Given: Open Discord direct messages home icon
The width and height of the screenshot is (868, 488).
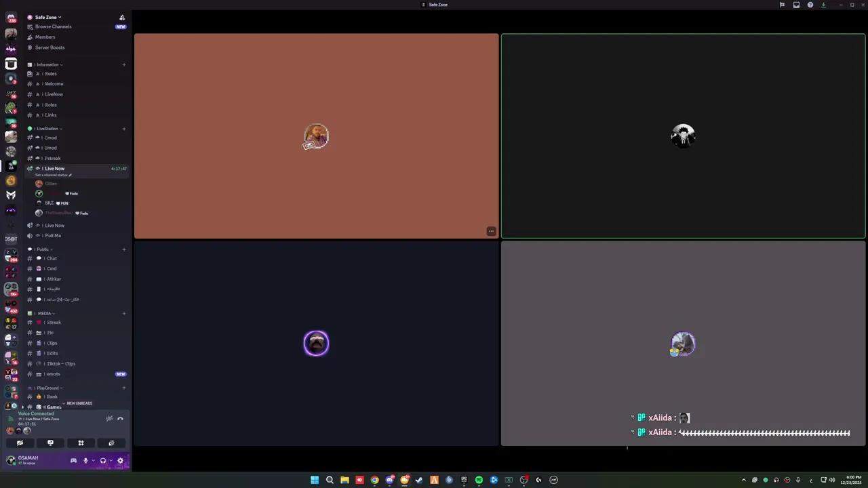Looking at the screenshot, I should [11, 18].
